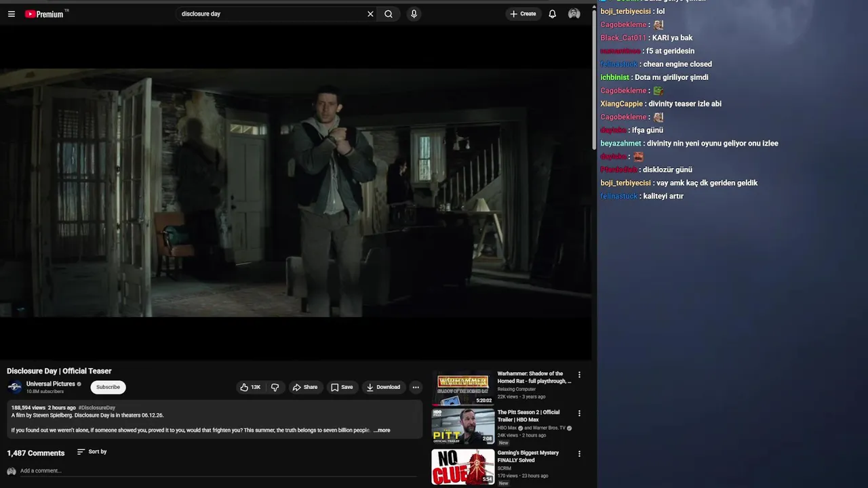The image size is (868, 488).
Task: Open notifications bell
Action: point(553,14)
